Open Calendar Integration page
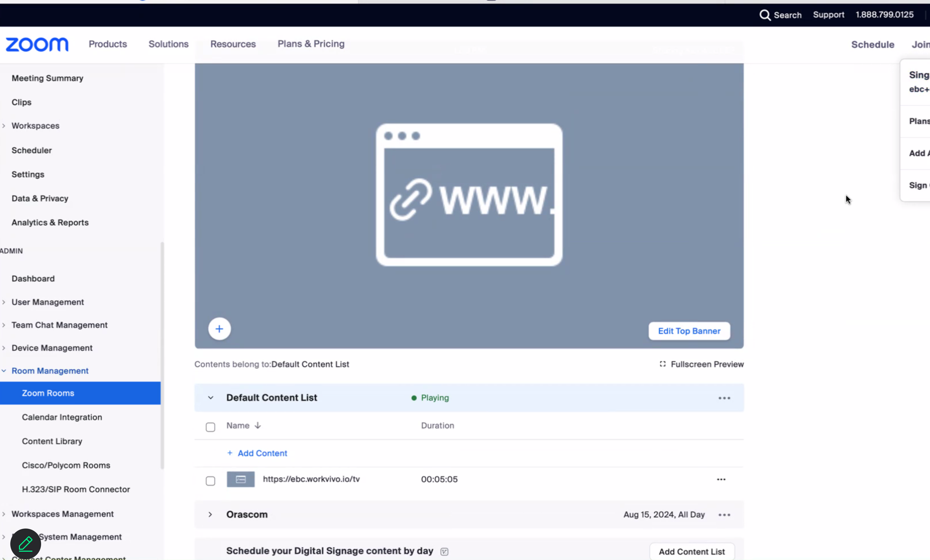 [x=62, y=417]
